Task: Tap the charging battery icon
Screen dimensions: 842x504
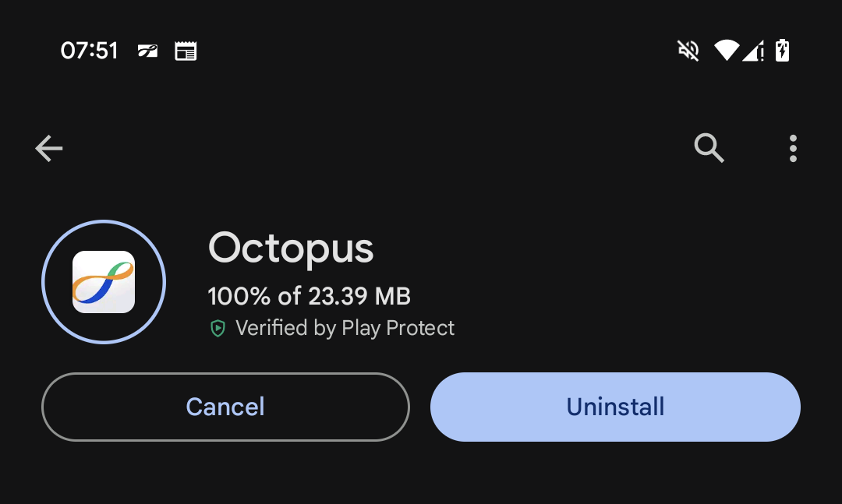Action: 783,51
